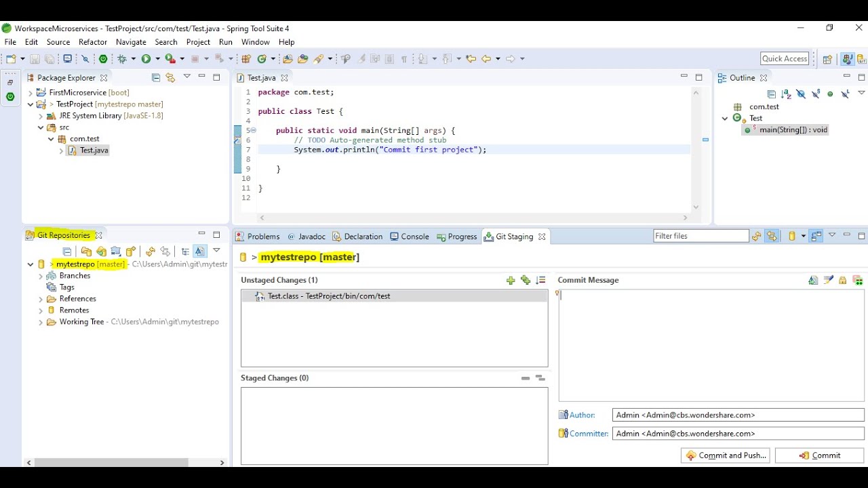The image size is (868, 488).
Task: Select Test.class in Unstaged Changes list
Action: (x=394, y=296)
